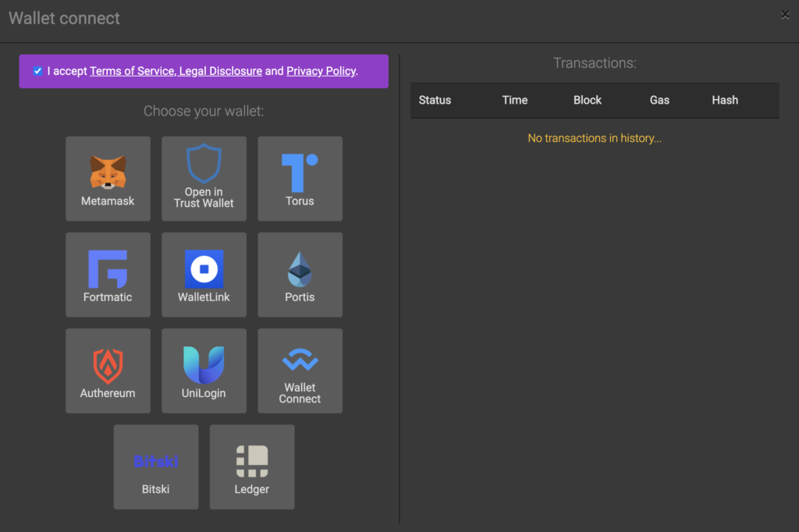Image resolution: width=799 pixels, height=532 pixels.
Task: Uncheck the I accept terms checkbox
Action: (37, 71)
